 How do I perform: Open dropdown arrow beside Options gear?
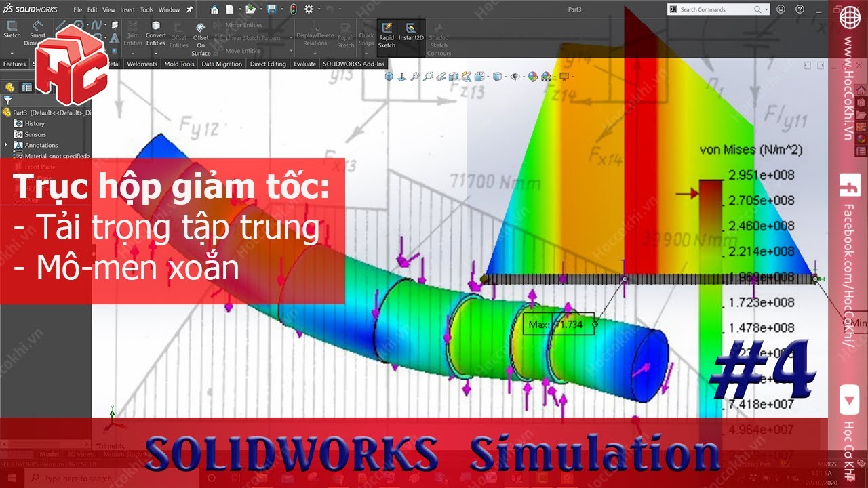tap(318, 10)
